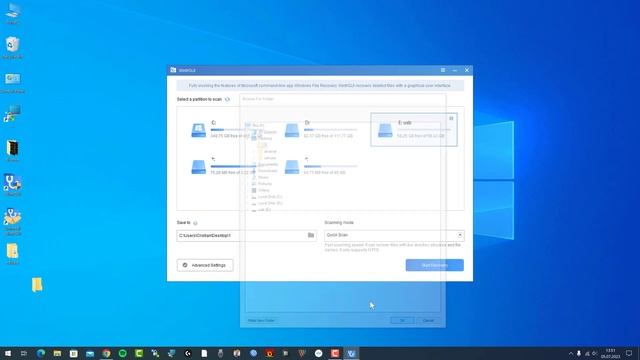The width and height of the screenshot is (640, 360).
Task: Click the info icon beside Save to
Action: (195, 223)
